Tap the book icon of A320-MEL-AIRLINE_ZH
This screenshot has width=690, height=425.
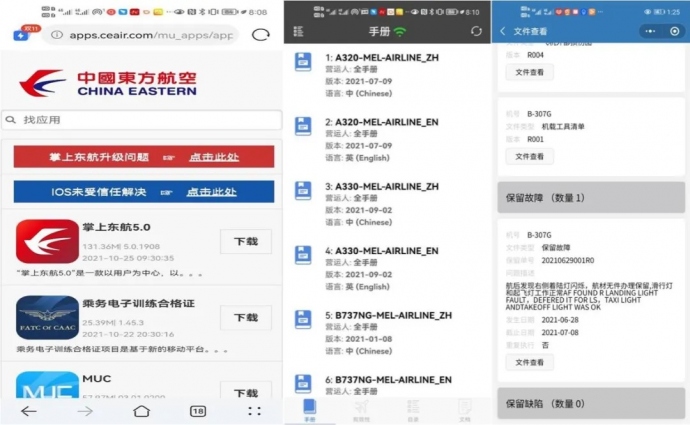(303, 62)
